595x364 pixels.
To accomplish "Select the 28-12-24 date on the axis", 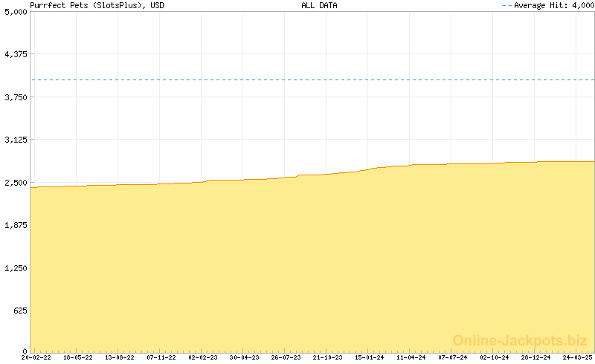I will pyautogui.click(x=535, y=357).
